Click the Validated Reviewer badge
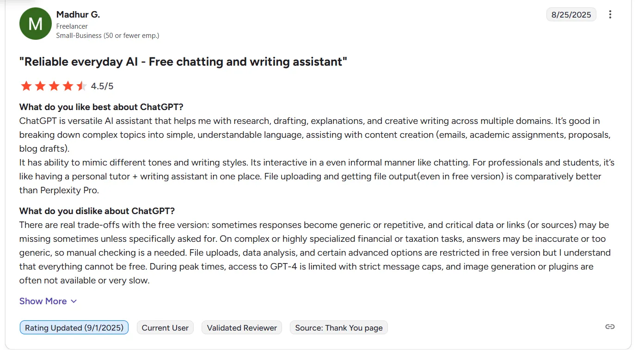Viewport: 644px width, 350px height. pos(242,328)
